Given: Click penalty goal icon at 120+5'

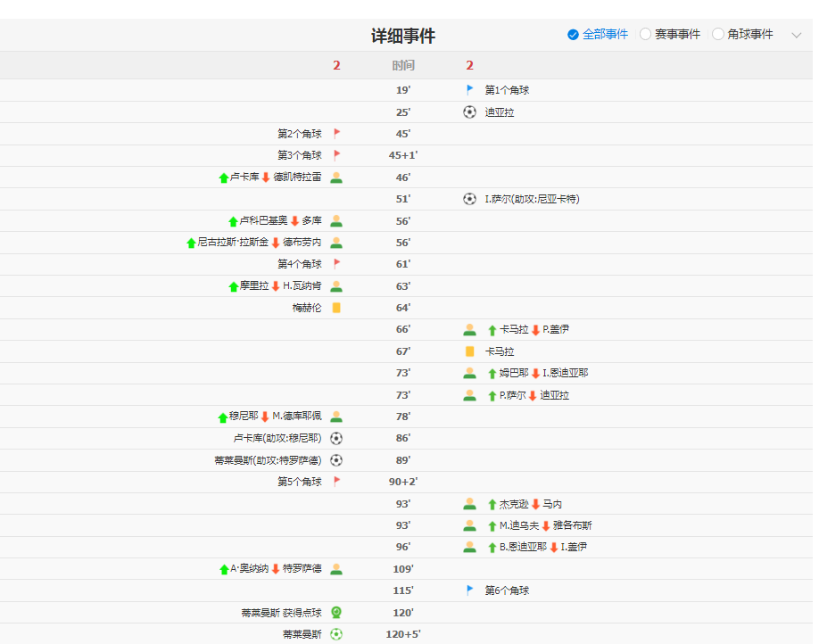Looking at the screenshot, I should (336, 634).
